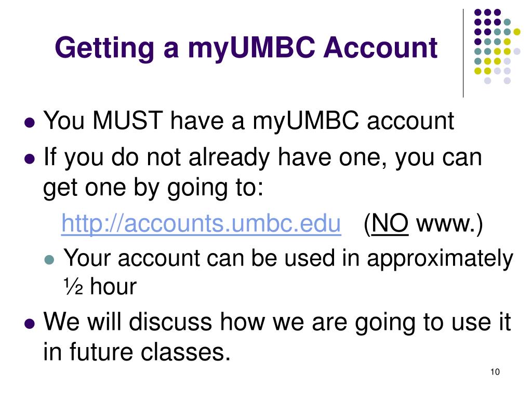Open the http://accounts.umbc.edu link
The width and height of the screenshot is (532, 399).
(x=201, y=223)
